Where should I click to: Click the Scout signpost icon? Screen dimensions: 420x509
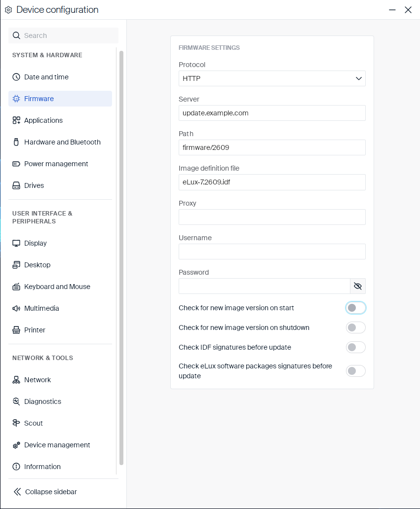(x=16, y=423)
